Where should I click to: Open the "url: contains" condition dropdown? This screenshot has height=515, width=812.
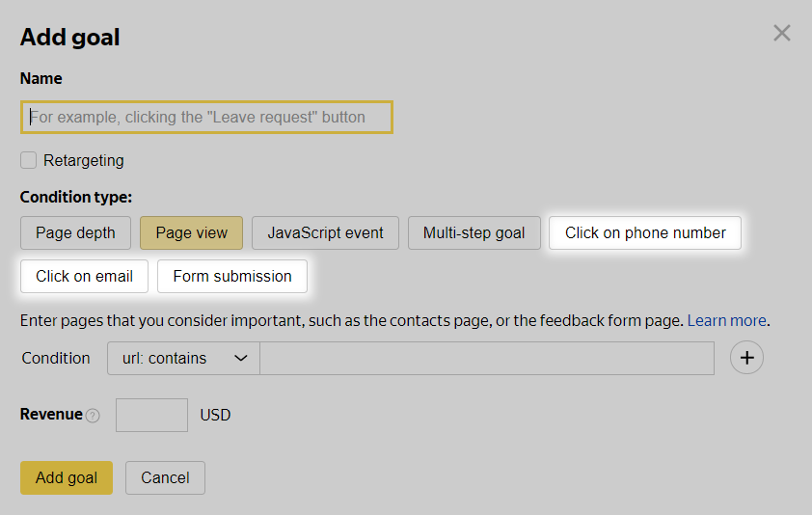[x=183, y=358]
